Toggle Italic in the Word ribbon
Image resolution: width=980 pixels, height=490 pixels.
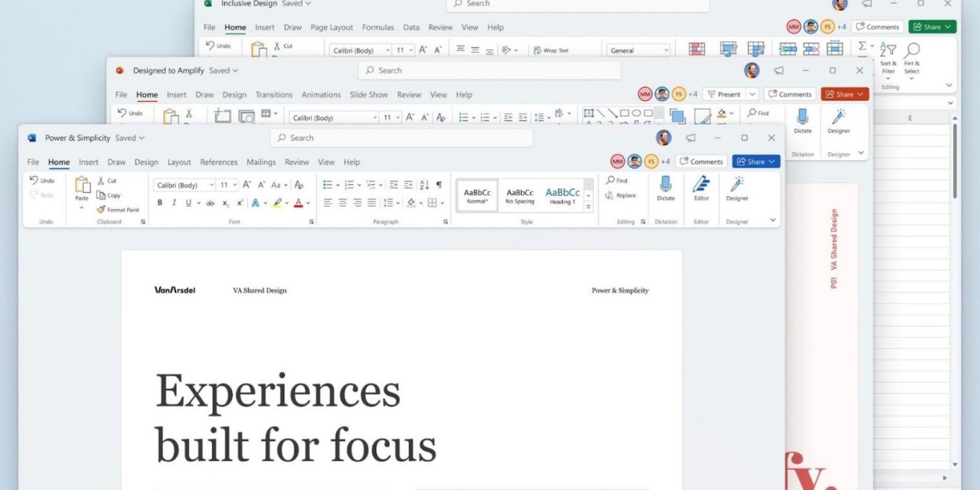click(174, 203)
